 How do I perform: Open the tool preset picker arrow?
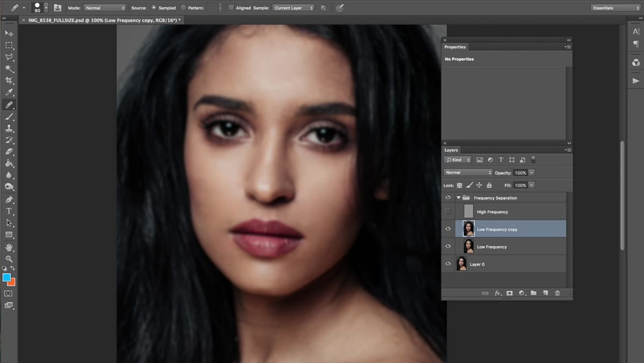(x=24, y=8)
